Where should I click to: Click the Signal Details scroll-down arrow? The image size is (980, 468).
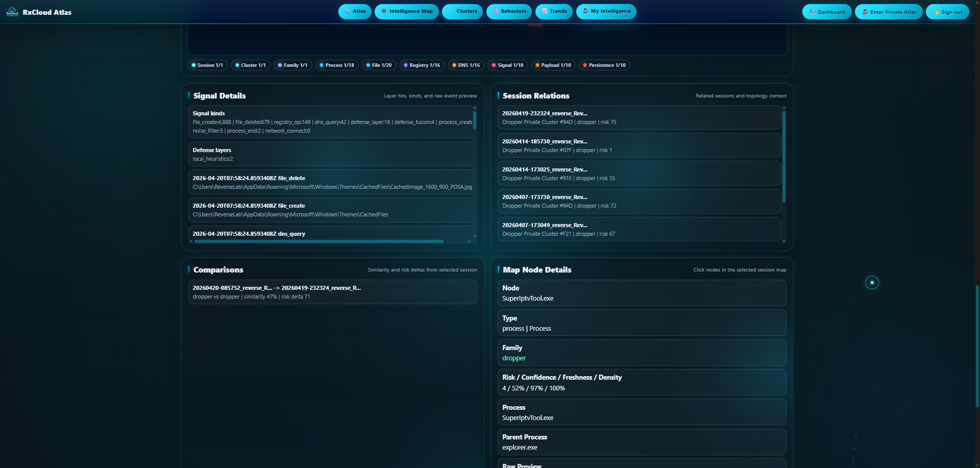(475, 236)
